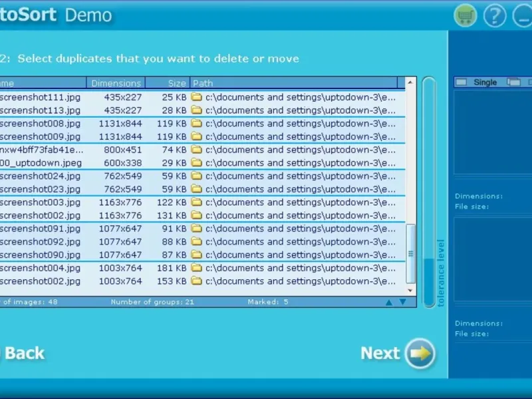Viewport: 532px width, 399px height.
Task: Click folder icon in screenshot004.jpg row
Action: coord(196,268)
